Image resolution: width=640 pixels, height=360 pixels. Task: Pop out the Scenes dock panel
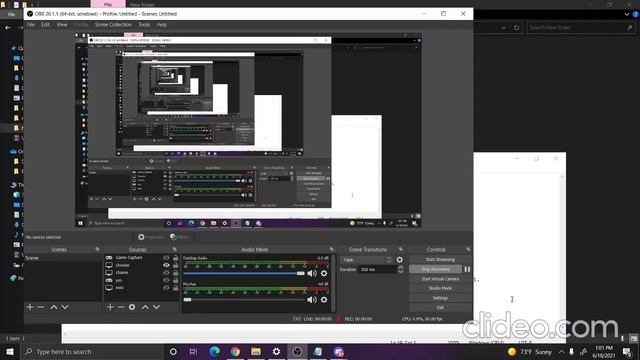(97, 249)
